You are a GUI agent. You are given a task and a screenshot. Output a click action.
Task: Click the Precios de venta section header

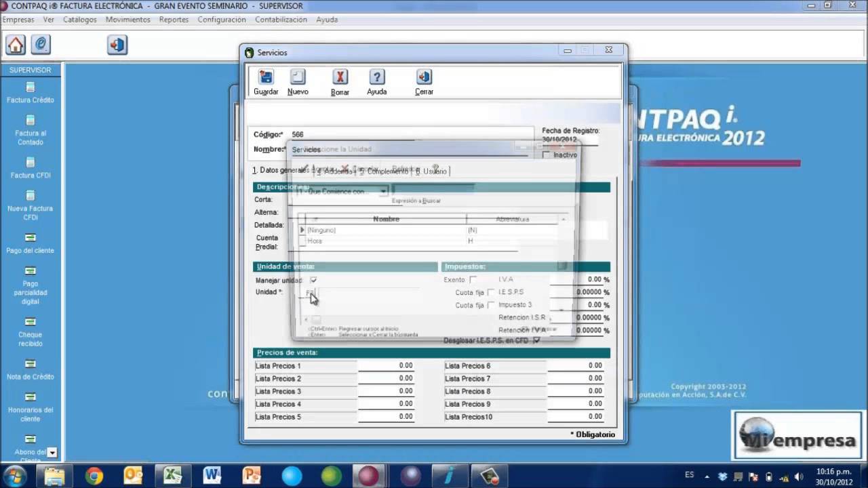431,352
